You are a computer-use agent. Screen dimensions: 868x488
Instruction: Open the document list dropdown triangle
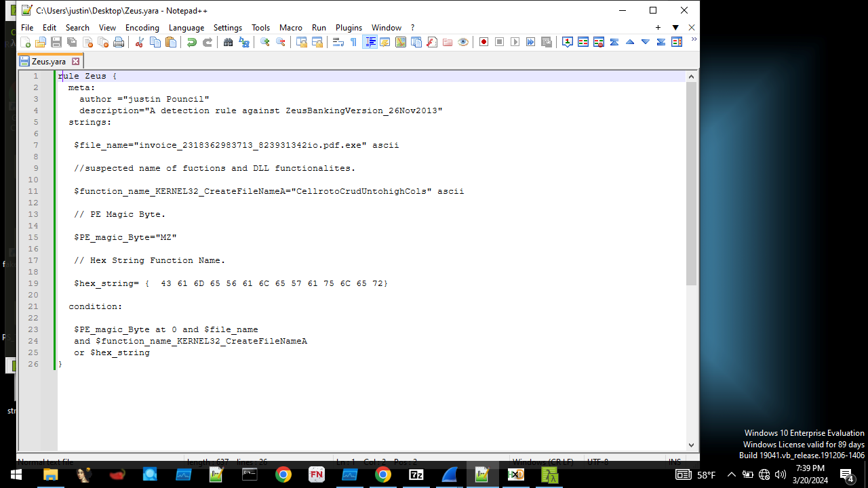[x=675, y=28]
